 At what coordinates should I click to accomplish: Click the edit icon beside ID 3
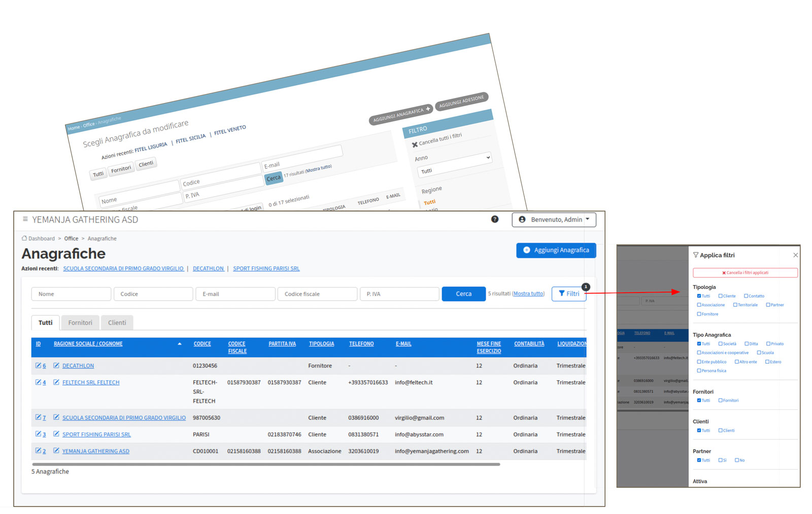click(38, 434)
